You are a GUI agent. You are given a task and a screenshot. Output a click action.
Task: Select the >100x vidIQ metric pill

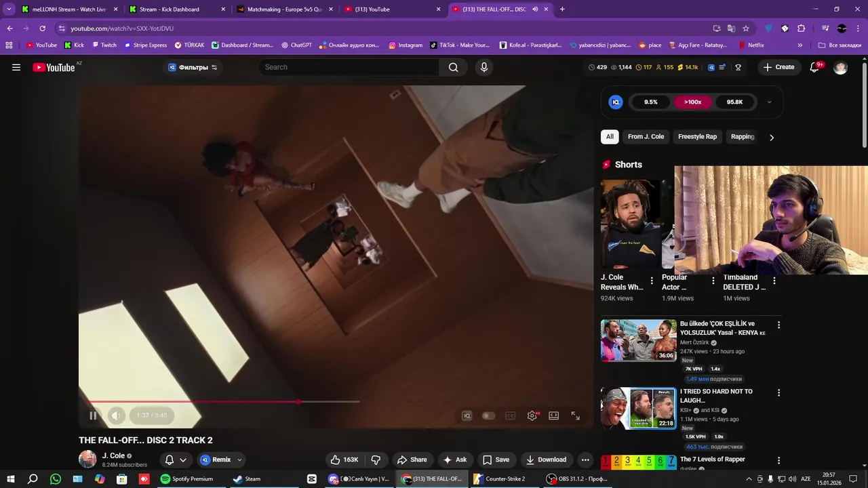click(x=692, y=102)
